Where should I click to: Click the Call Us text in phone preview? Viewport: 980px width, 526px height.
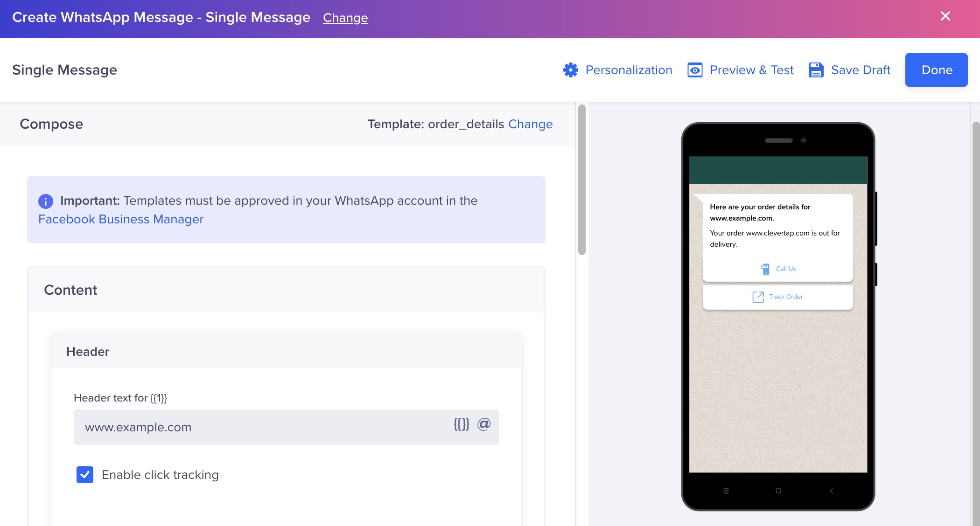click(786, 269)
